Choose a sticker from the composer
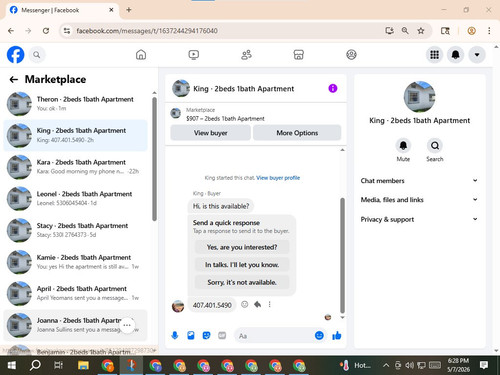Viewport: 500px width, 375px height. click(206, 335)
